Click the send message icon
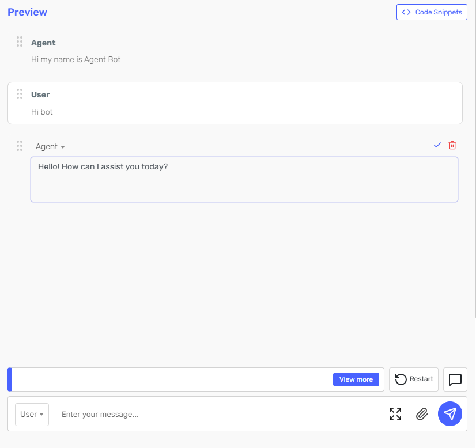Screen dimensions: 476x448 [x=450, y=413]
